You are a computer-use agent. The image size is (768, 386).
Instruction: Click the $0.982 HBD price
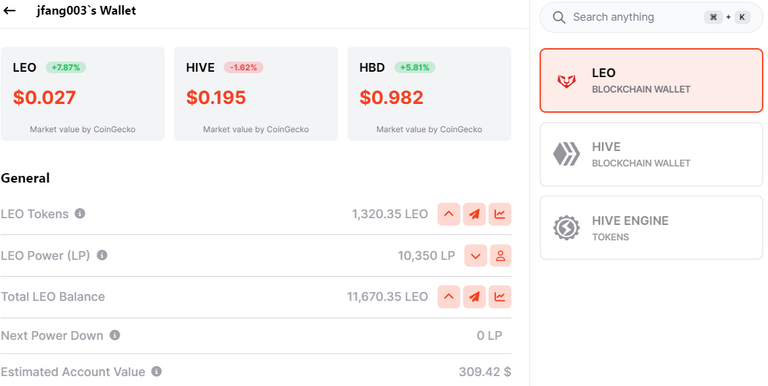point(391,97)
